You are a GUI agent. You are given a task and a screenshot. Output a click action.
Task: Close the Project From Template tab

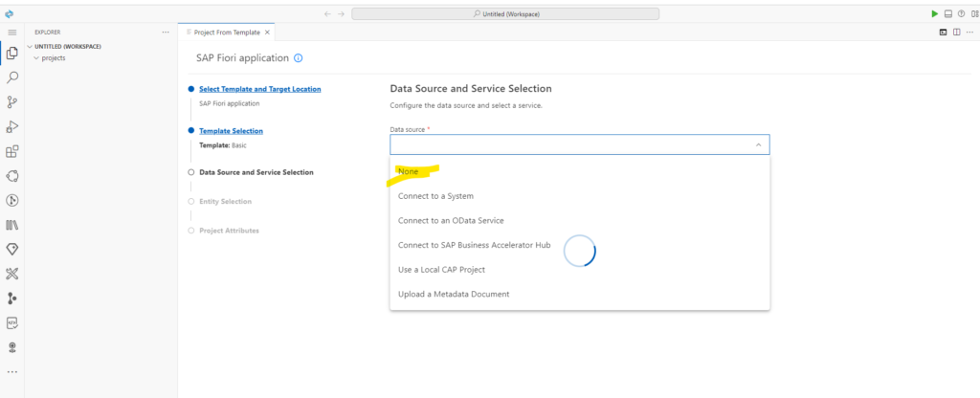268,32
